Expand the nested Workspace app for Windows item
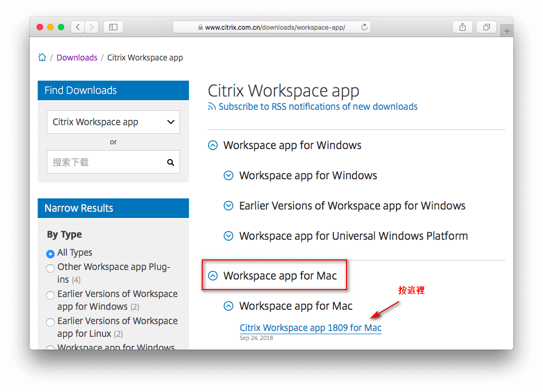Viewport: 543px width, 392px height. click(228, 176)
